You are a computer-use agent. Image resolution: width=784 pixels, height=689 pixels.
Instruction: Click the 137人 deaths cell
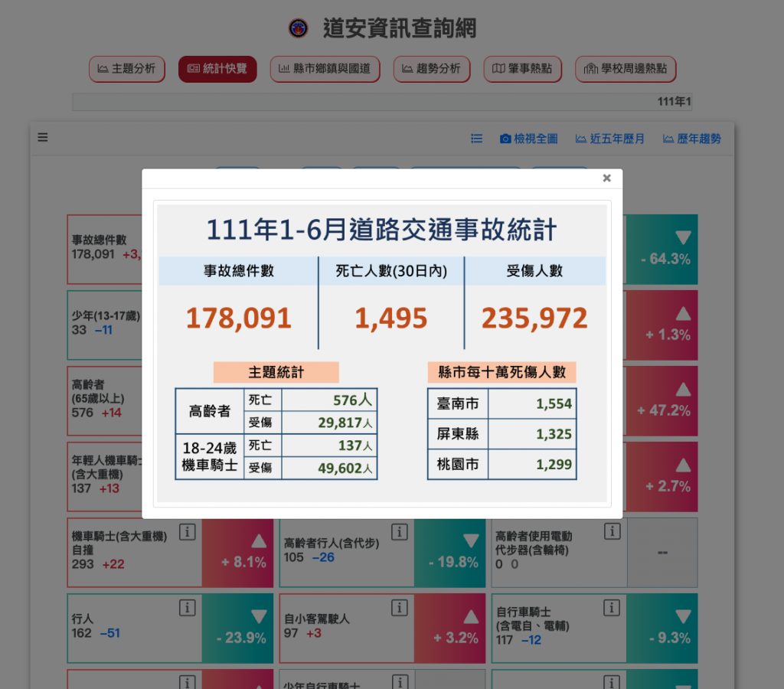pyautogui.click(x=329, y=446)
